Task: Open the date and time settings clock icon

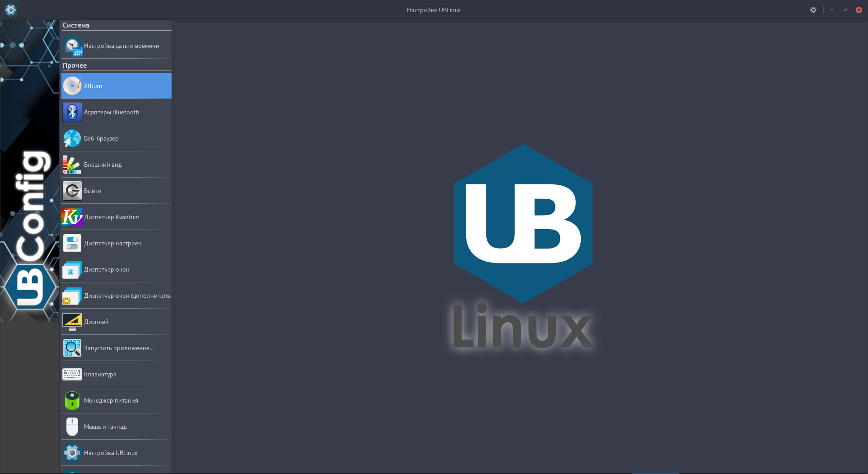Action: click(72, 46)
